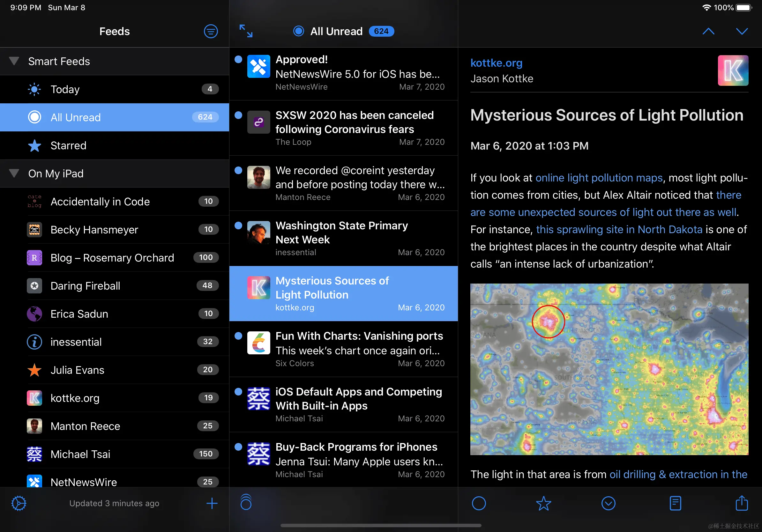762x532 pixels.
Task: Follow oil drilling & extraction link
Action: pos(678,474)
